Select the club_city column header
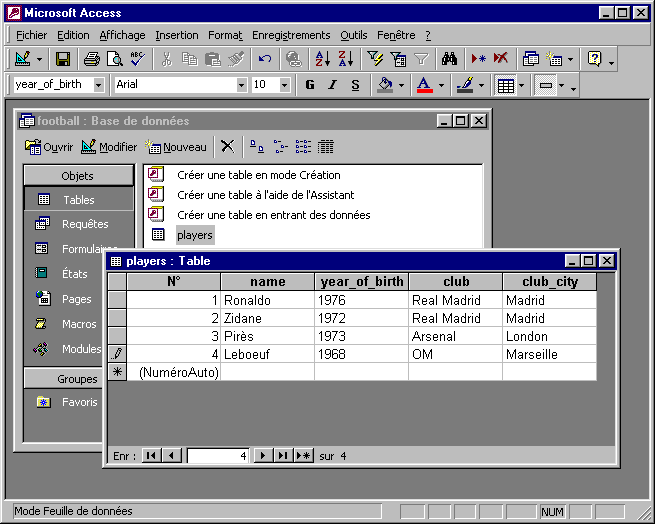The image size is (655, 524). (x=549, y=281)
